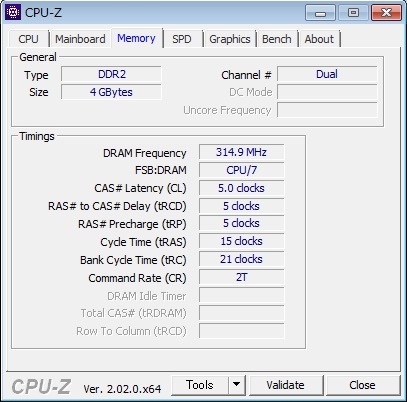Minimize the CPU-Z window

(x=320, y=13)
